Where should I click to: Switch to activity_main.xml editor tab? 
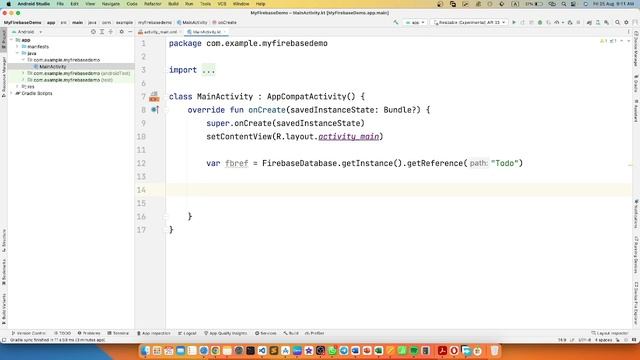pyautogui.click(x=160, y=31)
